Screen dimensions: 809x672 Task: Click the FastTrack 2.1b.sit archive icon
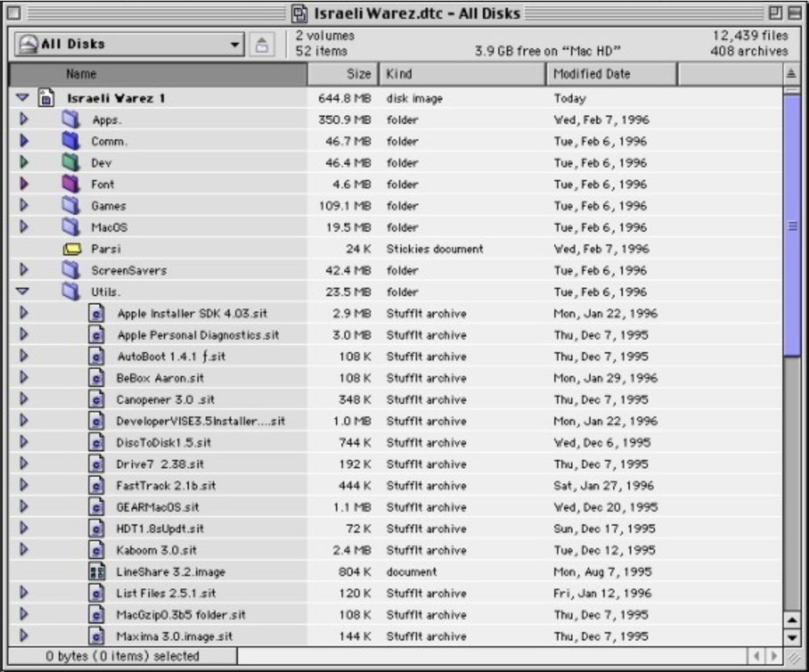(x=97, y=486)
